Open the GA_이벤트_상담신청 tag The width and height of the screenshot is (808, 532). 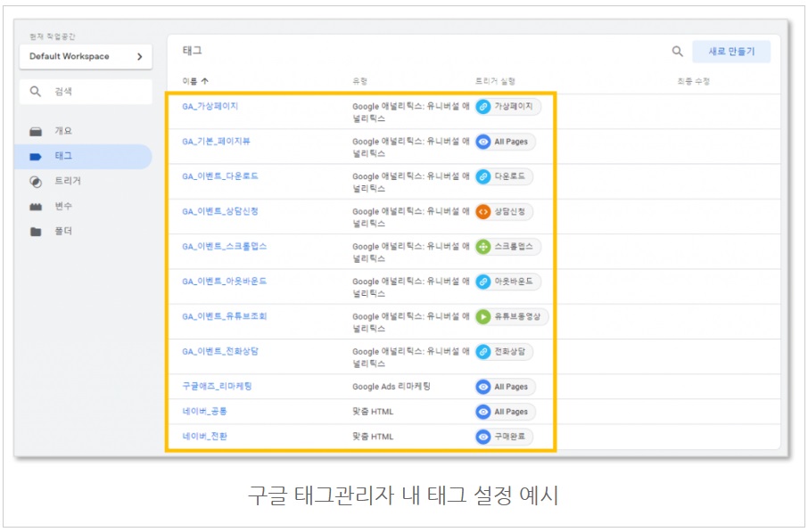click(x=220, y=211)
